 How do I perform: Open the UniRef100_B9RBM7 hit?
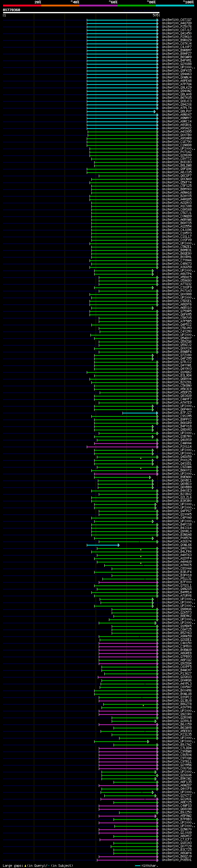tap(176, 50)
